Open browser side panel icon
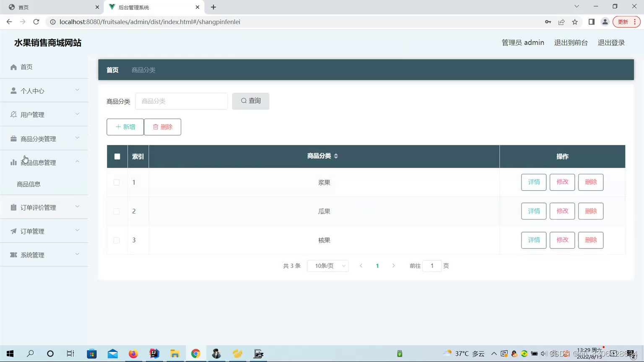The image size is (644, 362). pos(592,22)
